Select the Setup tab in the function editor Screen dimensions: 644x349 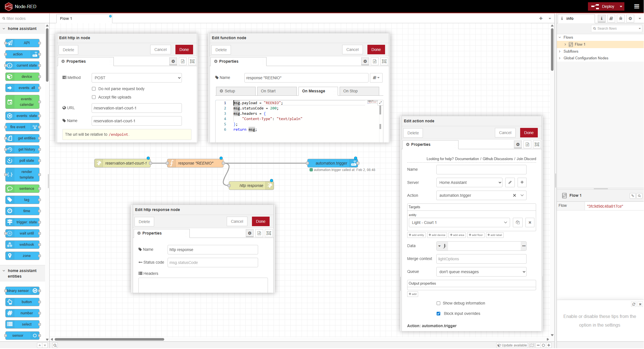click(235, 91)
